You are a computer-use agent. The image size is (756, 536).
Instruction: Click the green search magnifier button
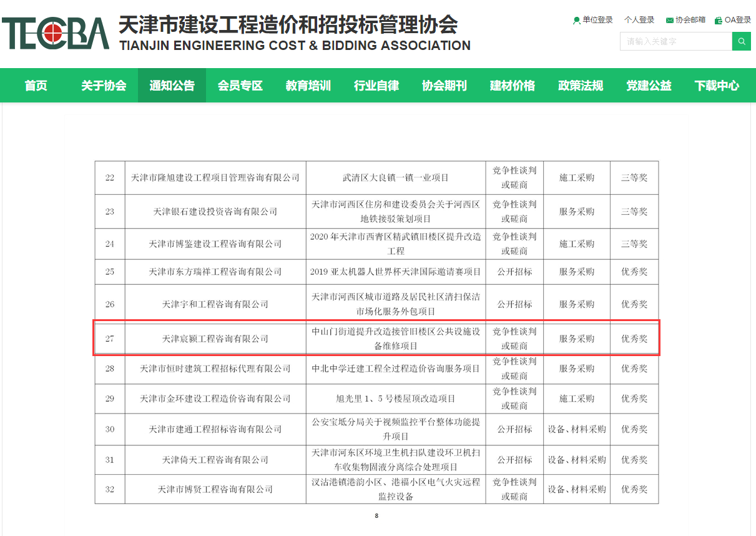(x=741, y=41)
